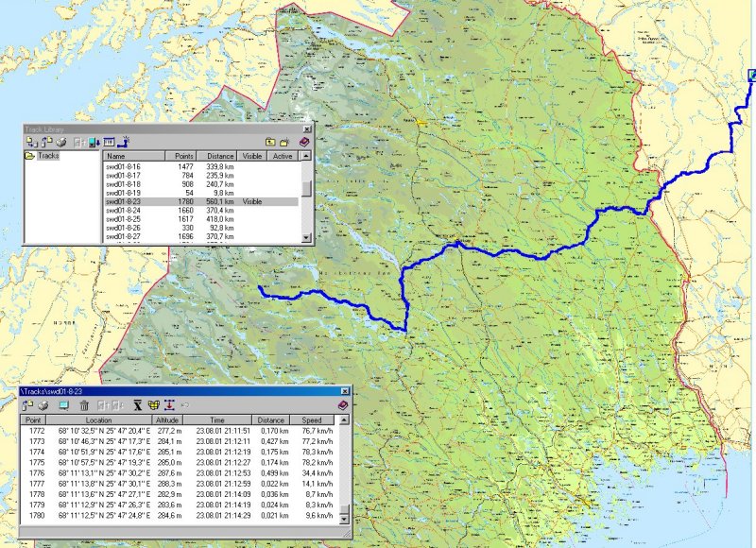Sort track points by Speed column header
Viewport: 756px width, 548px height.
(313, 419)
